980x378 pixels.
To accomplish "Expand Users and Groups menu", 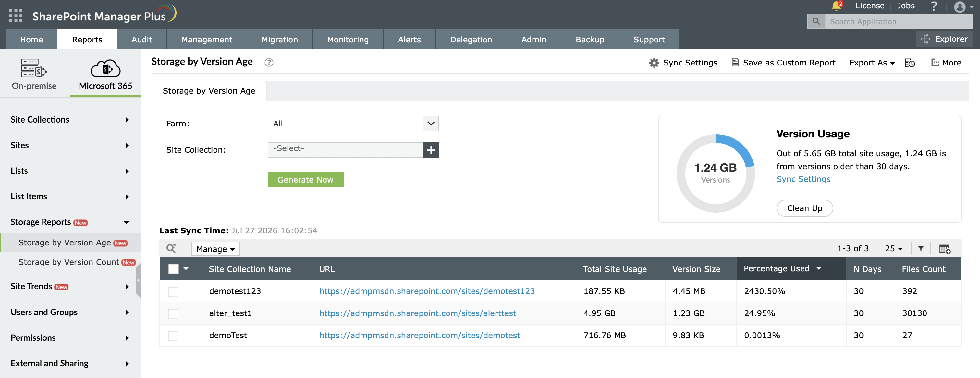I will tap(70, 312).
